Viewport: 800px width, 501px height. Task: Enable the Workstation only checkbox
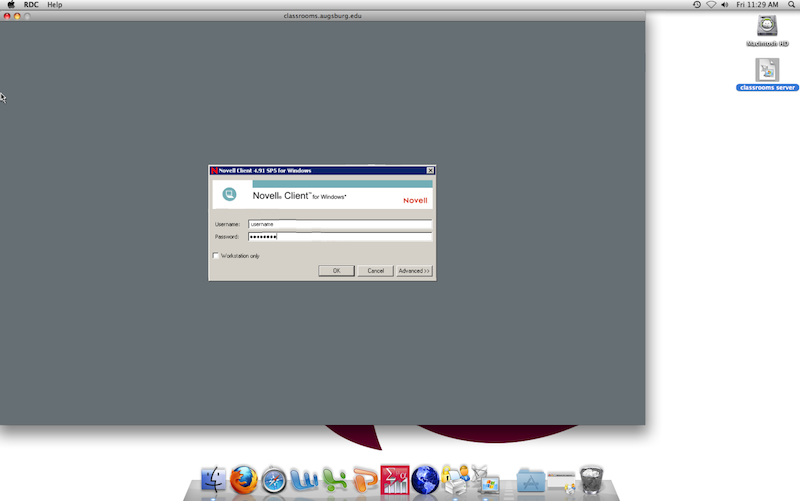[215, 256]
